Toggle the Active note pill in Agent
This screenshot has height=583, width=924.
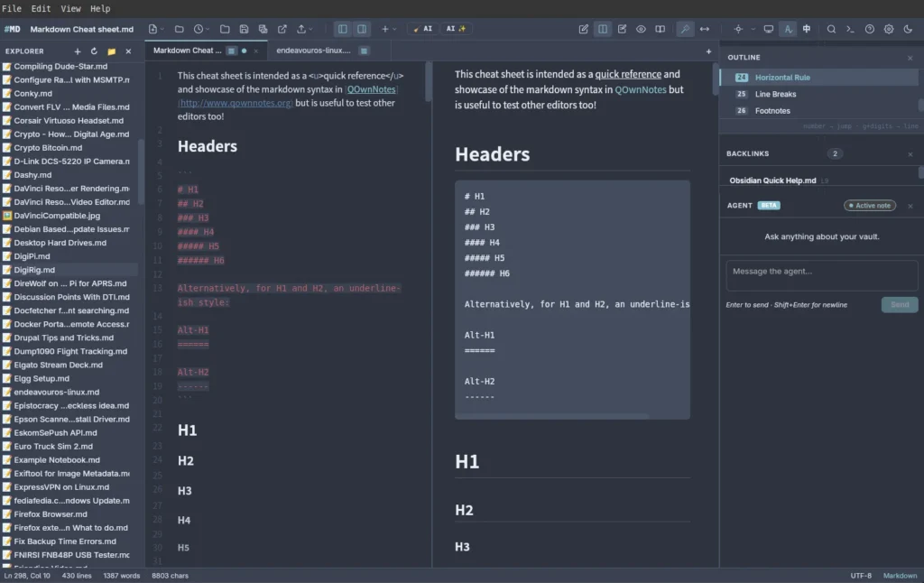[x=870, y=205]
